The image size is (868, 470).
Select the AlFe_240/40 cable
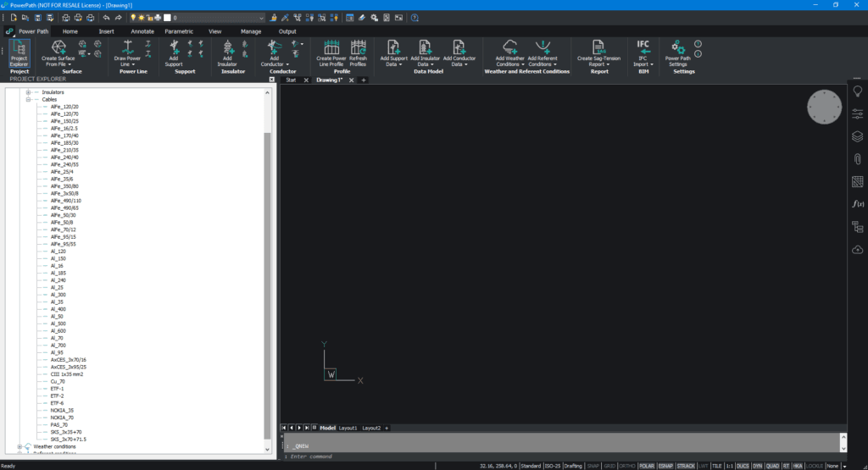tap(64, 158)
